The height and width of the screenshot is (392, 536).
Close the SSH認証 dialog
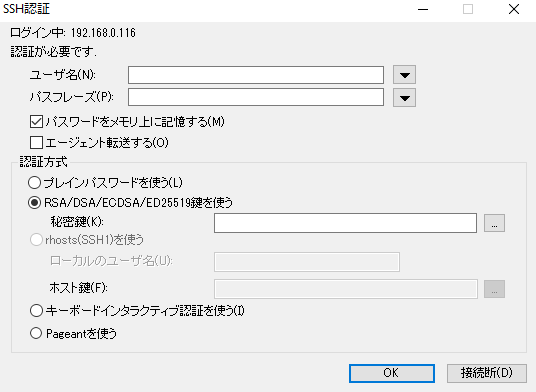coord(514,10)
